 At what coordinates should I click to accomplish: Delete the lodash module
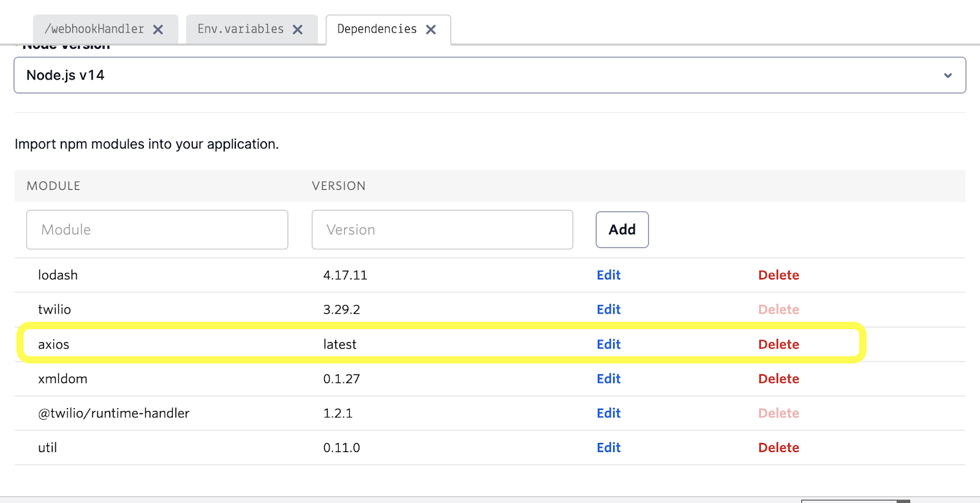(778, 275)
